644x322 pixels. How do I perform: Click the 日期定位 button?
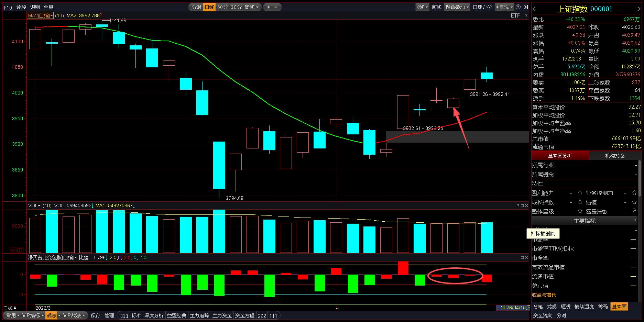[x=482, y=7]
